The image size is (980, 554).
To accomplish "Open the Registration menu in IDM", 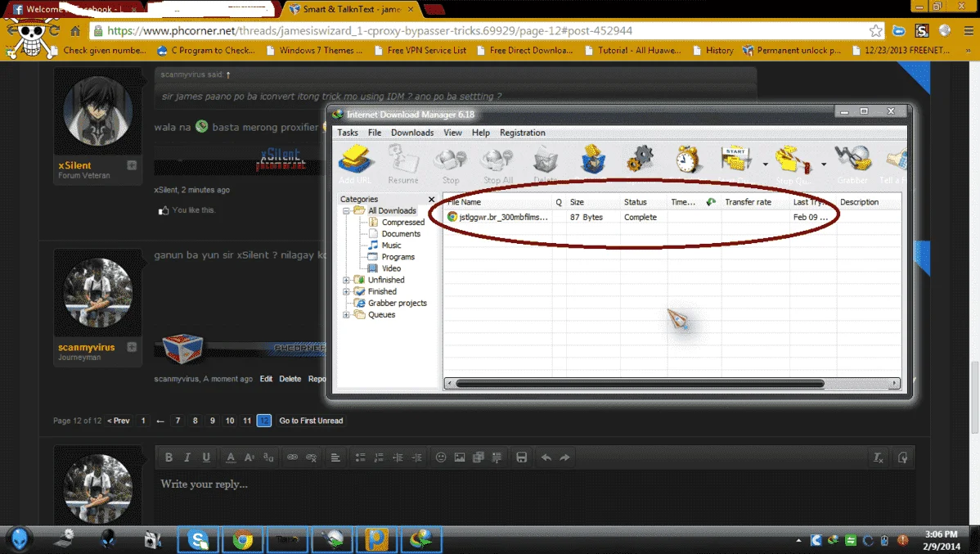I will tap(522, 133).
